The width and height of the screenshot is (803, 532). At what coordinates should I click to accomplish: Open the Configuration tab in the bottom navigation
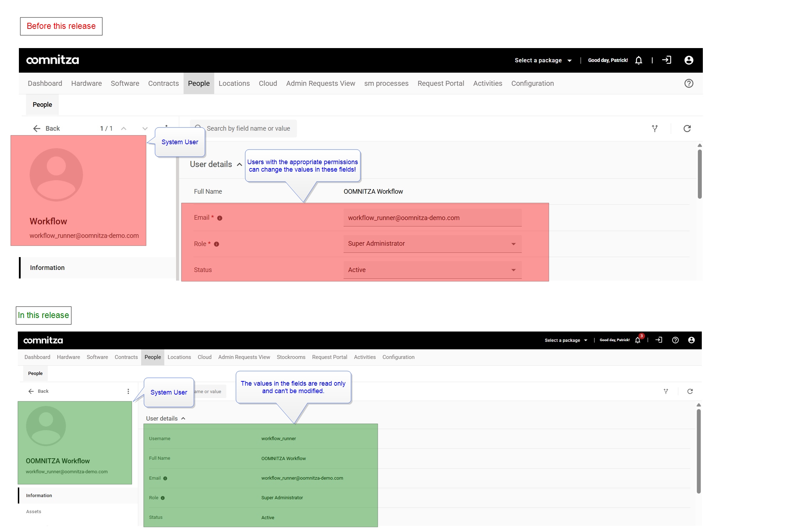(398, 357)
